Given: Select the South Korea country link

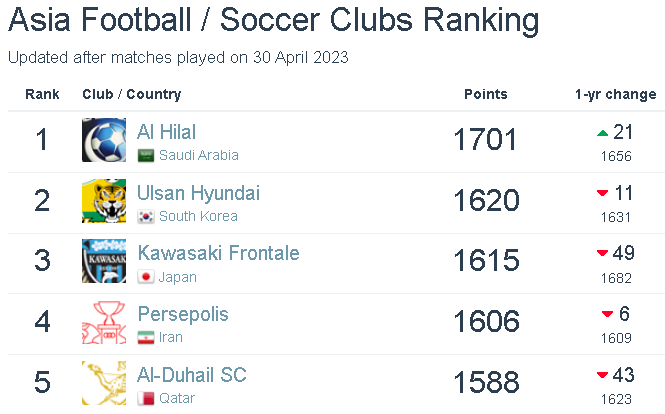Looking at the screenshot, I should point(198,217).
